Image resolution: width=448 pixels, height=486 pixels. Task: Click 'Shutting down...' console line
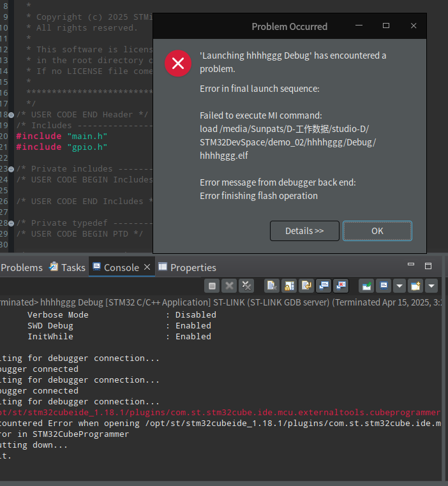(34, 445)
